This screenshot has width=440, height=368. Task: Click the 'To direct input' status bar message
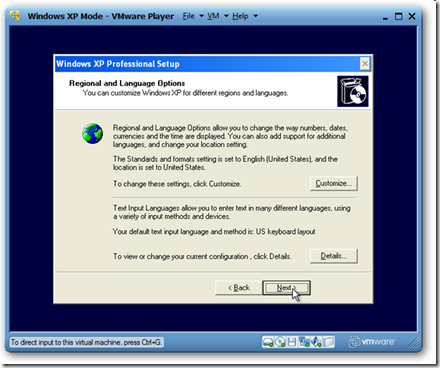[x=86, y=342]
